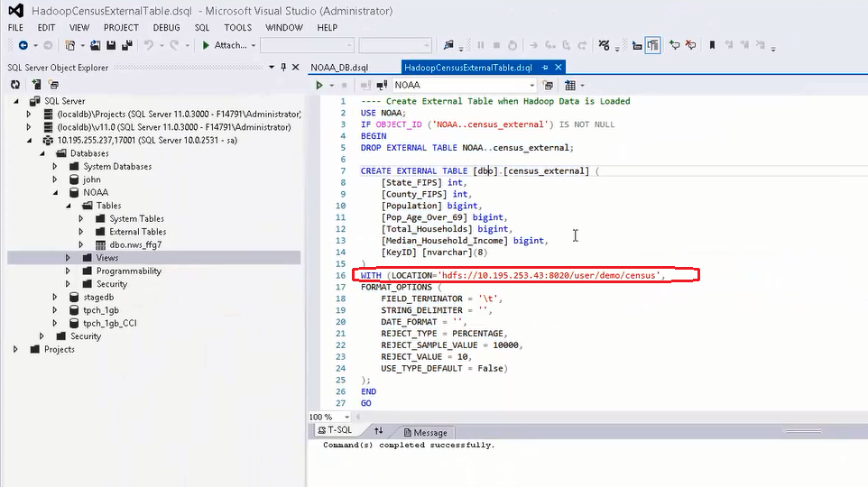
Task: Refresh the SQL Server Object Explorer
Action: click(15, 85)
